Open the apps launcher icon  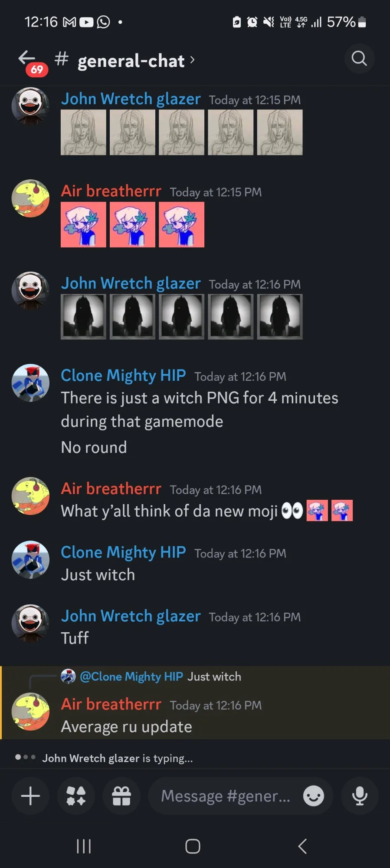click(76, 796)
